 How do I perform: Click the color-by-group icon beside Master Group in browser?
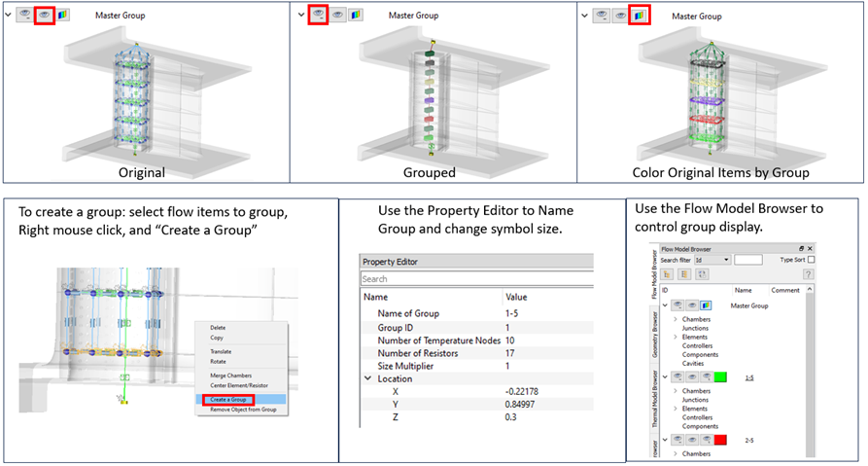point(706,306)
